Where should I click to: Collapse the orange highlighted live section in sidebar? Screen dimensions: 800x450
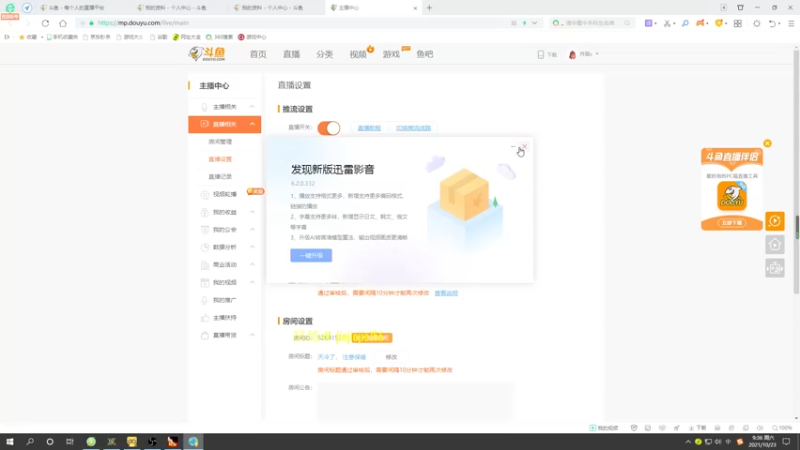tap(252, 124)
